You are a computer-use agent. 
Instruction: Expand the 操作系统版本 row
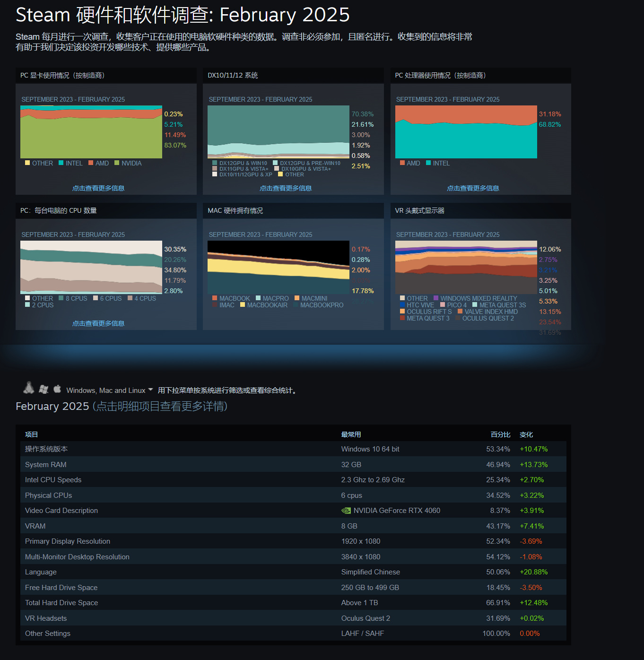click(x=293, y=449)
